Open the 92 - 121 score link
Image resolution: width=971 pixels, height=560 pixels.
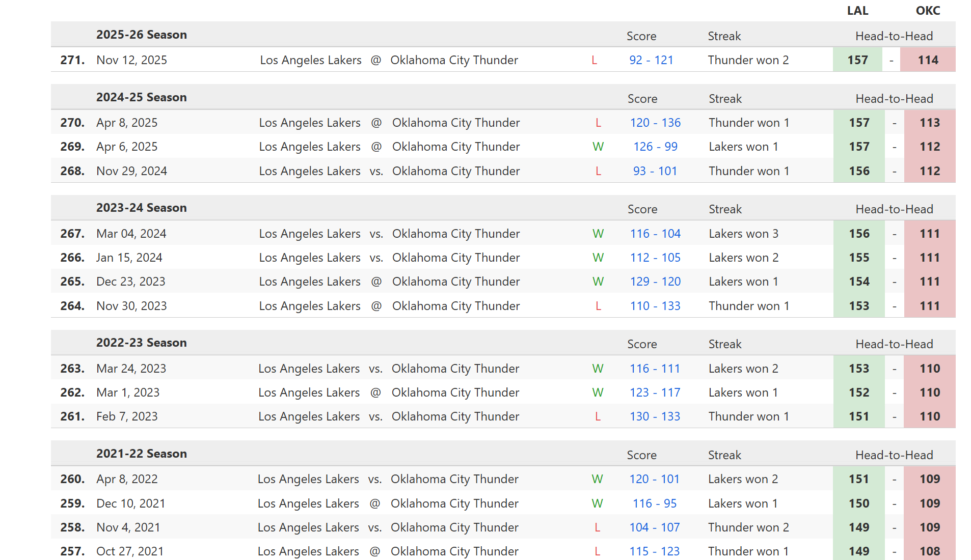[651, 60]
